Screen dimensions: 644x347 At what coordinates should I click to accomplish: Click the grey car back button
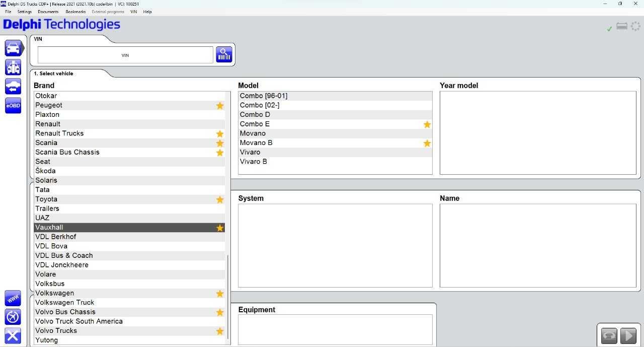click(x=609, y=336)
